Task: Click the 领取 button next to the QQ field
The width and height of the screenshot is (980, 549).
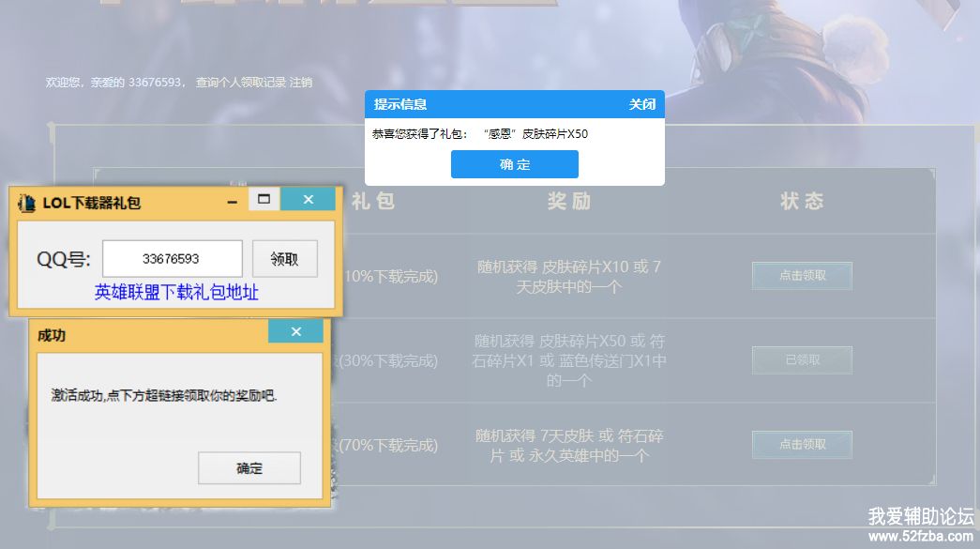Action: 284,258
